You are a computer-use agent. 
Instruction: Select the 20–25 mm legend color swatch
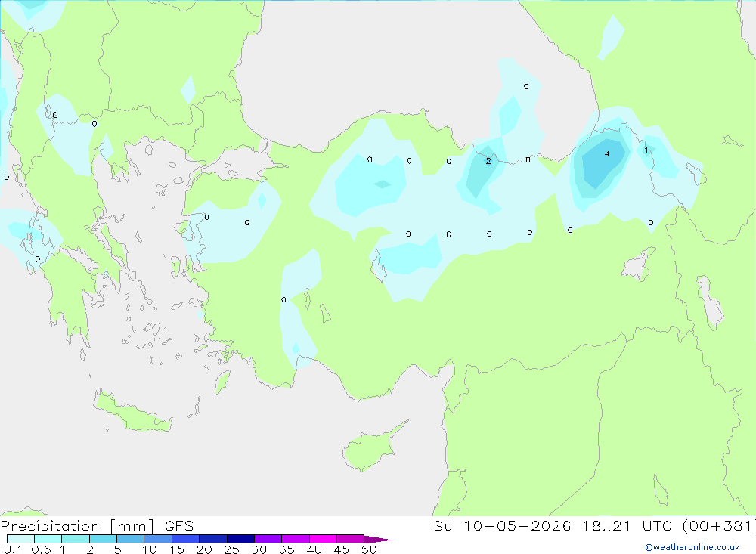(213, 539)
